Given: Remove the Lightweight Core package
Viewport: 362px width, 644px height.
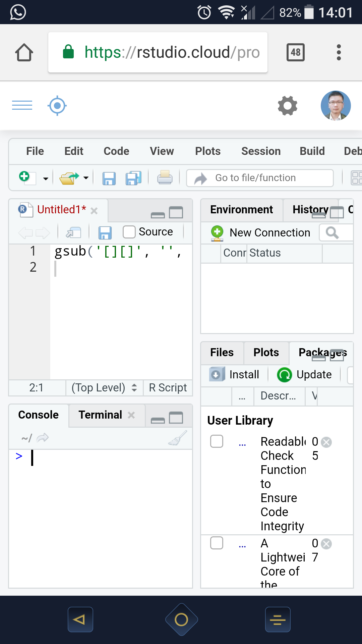Looking at the screenshot, I should coord(326,544).
